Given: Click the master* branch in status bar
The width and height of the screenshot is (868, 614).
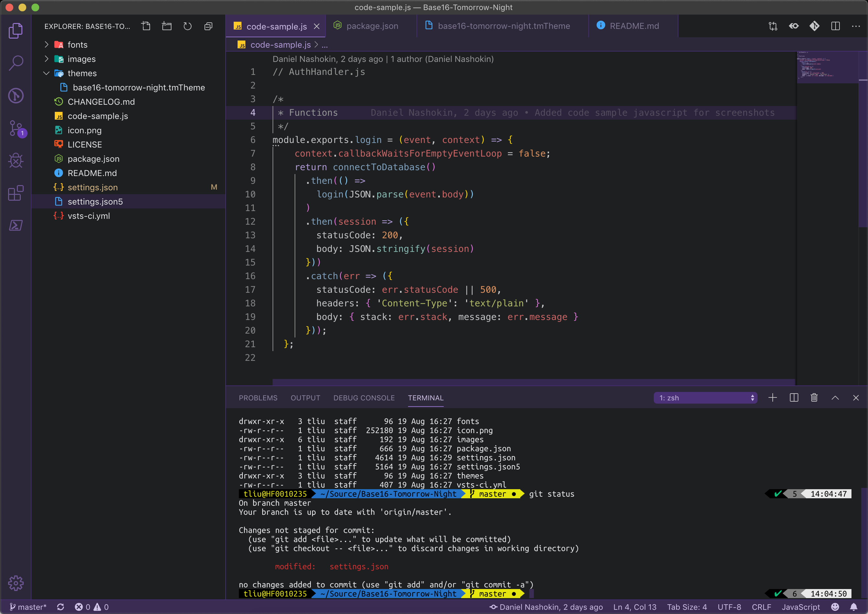Looking at the screenshot, I should click(28, 607).
